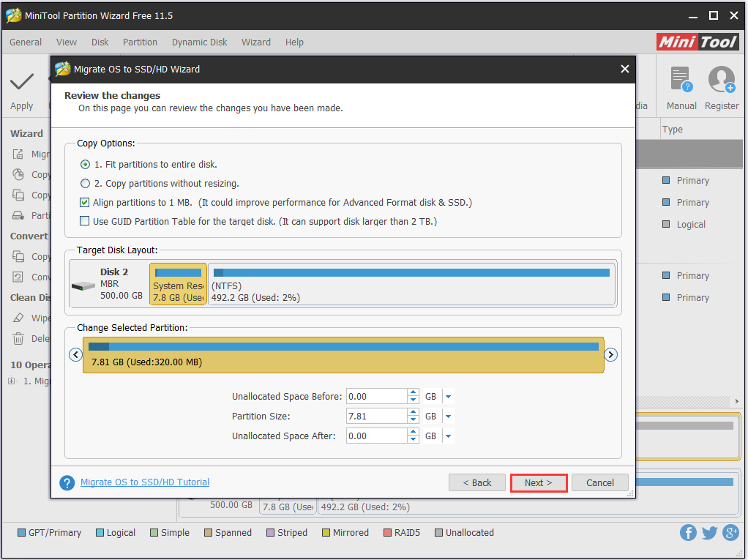Click the Unallocated Space After input field

[376, 436]
